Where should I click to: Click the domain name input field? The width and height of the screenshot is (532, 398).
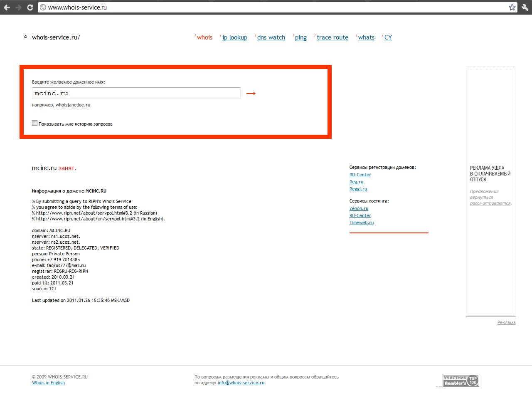[136, 93]
